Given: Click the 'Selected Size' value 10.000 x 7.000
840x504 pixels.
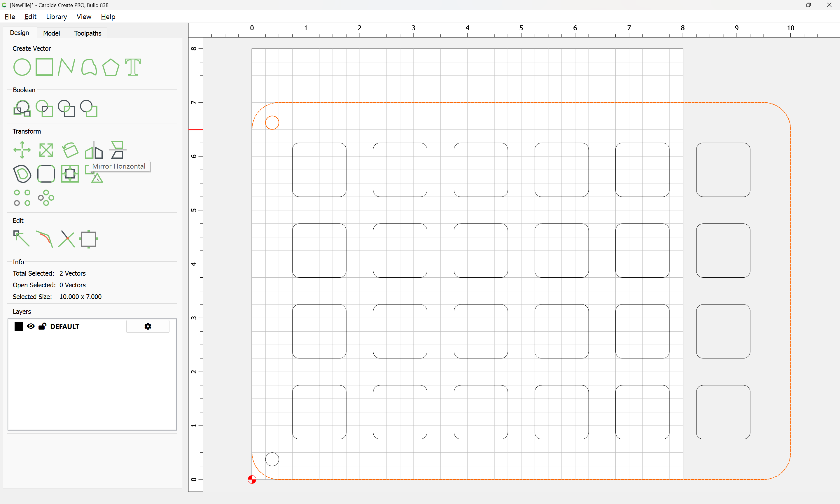Looking at the screenshot, I should (x=80, y=297).
